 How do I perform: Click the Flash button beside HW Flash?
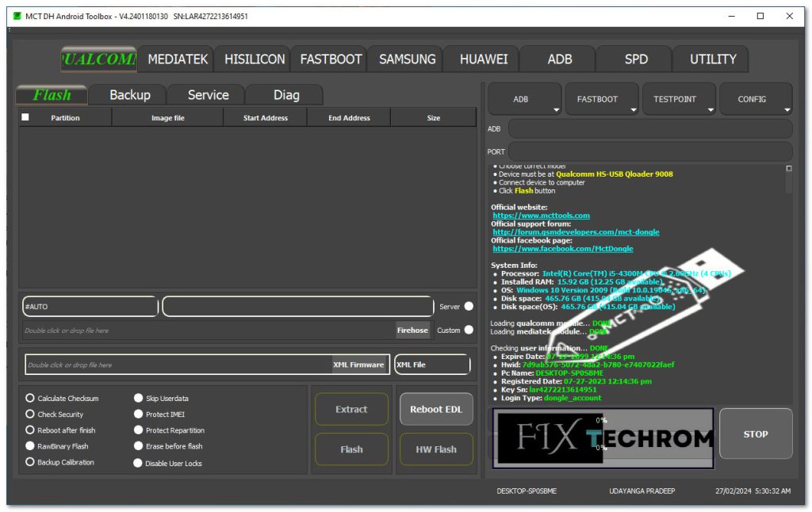point(351,449)
